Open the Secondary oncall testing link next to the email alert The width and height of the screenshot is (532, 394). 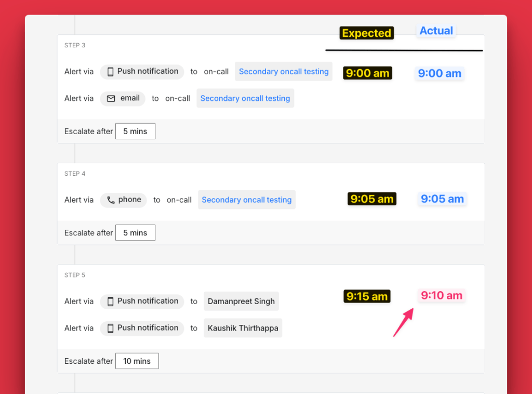[245, 98]
